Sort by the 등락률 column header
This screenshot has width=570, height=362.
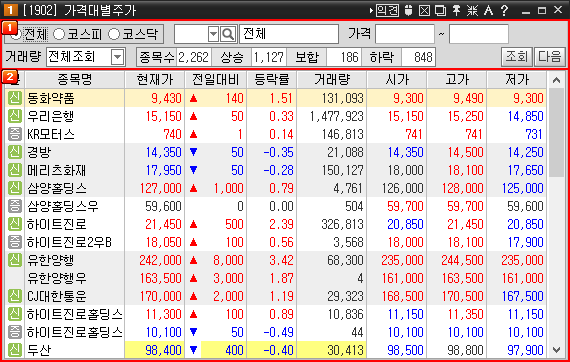[272, 80]
